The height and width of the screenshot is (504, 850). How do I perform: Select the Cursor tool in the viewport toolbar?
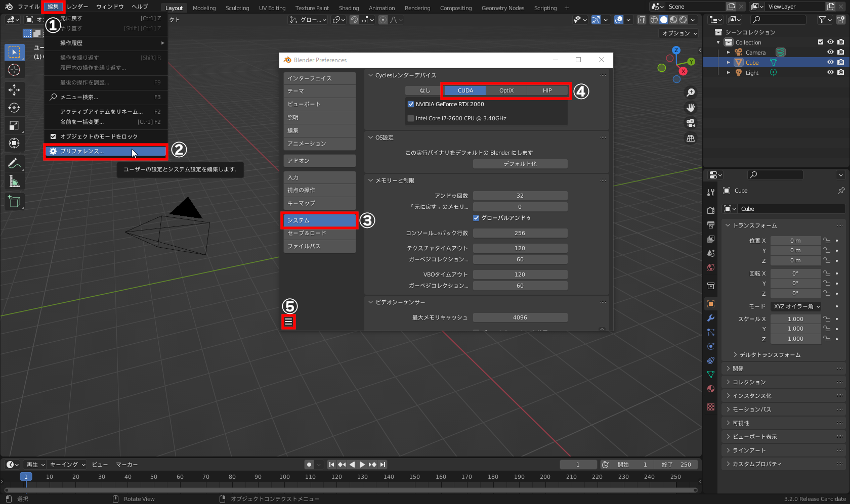pos(14,70)
